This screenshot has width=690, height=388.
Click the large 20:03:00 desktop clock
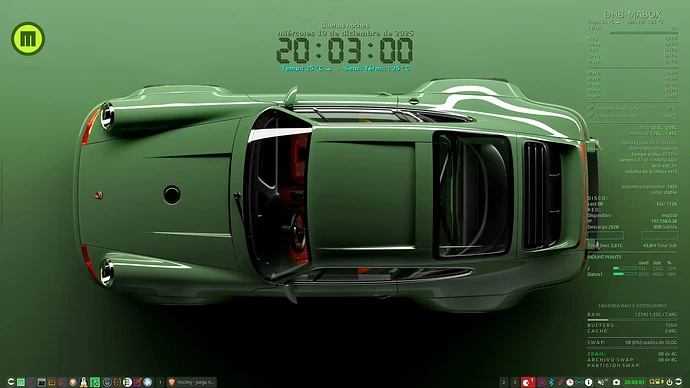point(345,51)
